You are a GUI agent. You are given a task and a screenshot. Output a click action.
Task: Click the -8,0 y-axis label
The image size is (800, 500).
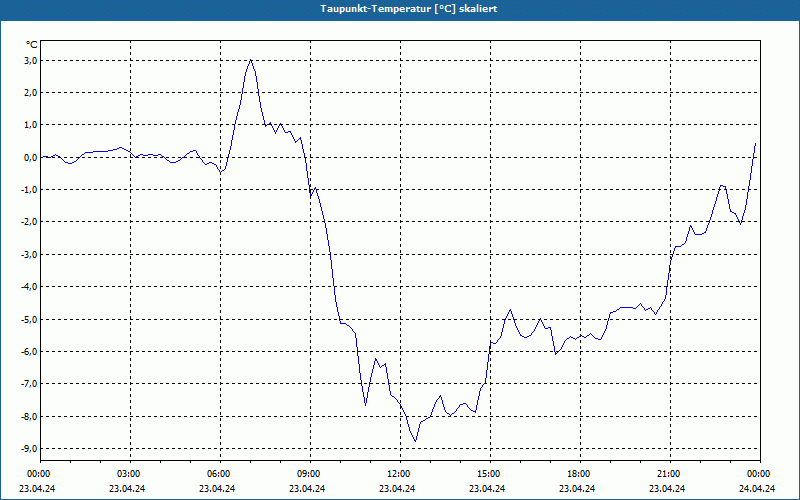point(30,416)
